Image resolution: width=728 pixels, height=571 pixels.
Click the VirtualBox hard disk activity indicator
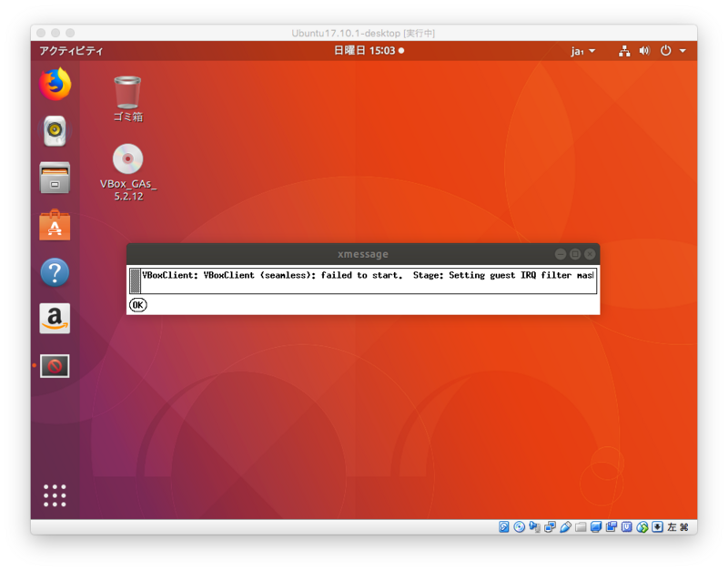coord(504,527)
